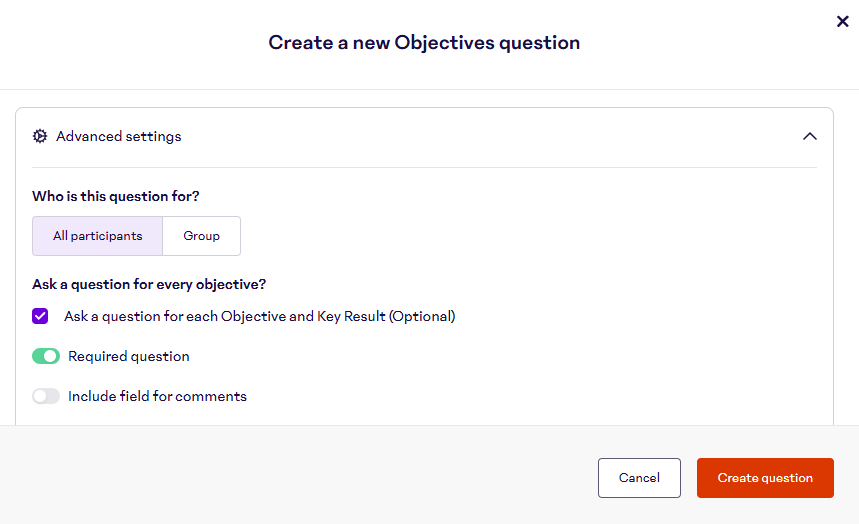Click the green switch knob beside Required question
Viewport: 859px width, 524px height.
coord(52,356)
